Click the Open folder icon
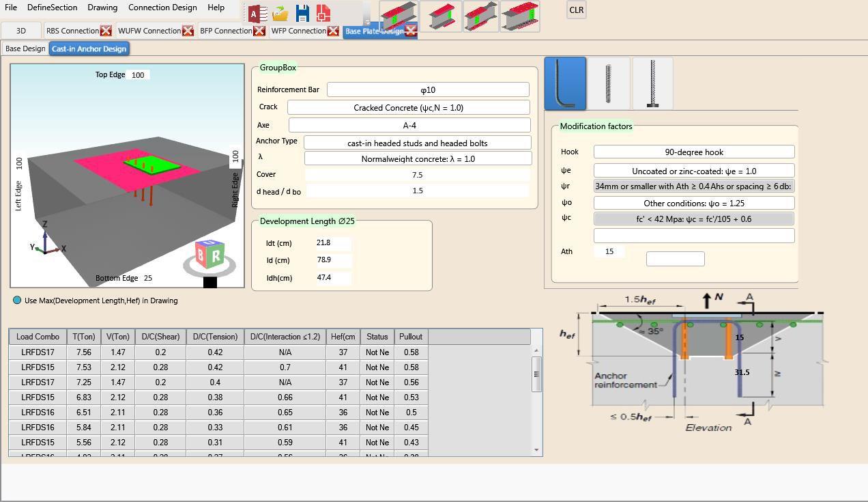Viewport: 868px width, 502px height. pos(280,14)
